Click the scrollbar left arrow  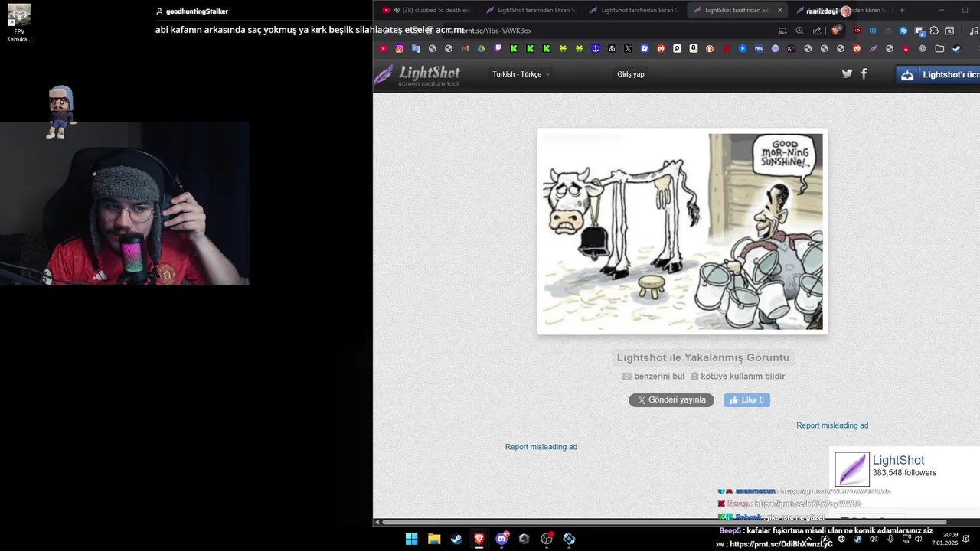click(x=376, y=522)
